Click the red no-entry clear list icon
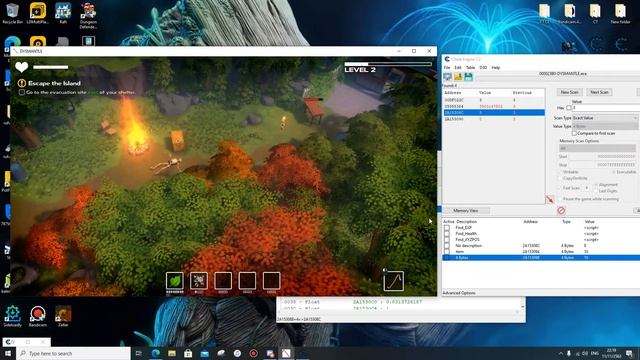Viewport: 640px width, 360px height. (561, 210)
